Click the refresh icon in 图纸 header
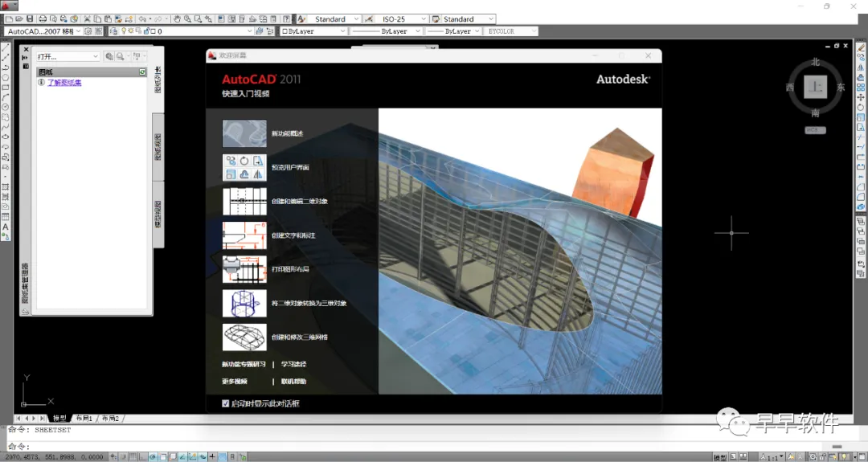Image resolution: width=868 pixels, height=462 pixels. [142, 72]
